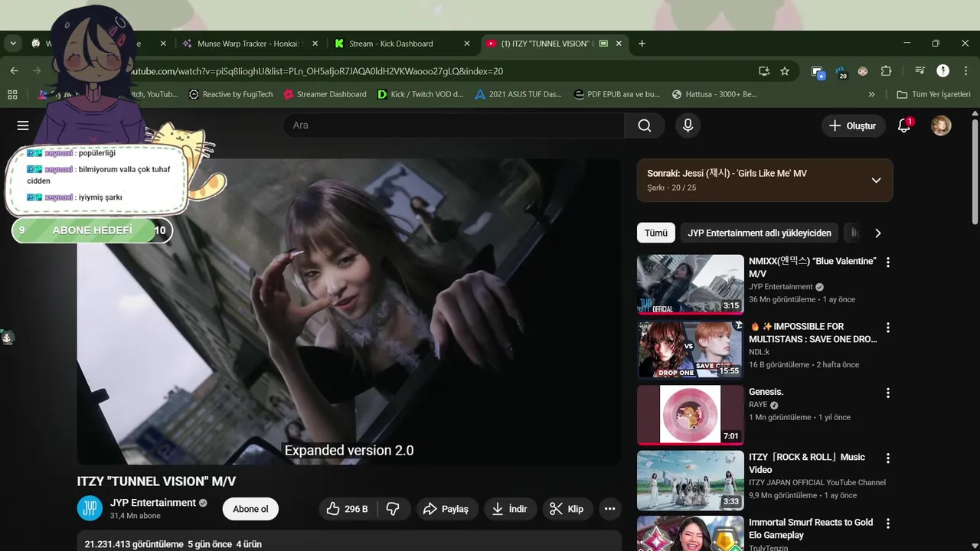Show more filter chips with the arrow
Viewport: 980px width, 551px height.
click(x=877, y=233)
